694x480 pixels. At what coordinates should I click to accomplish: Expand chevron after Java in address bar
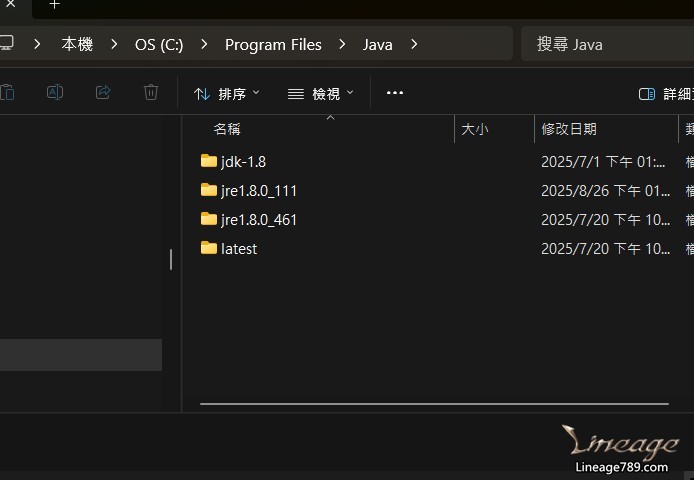[x=414, y=44]
